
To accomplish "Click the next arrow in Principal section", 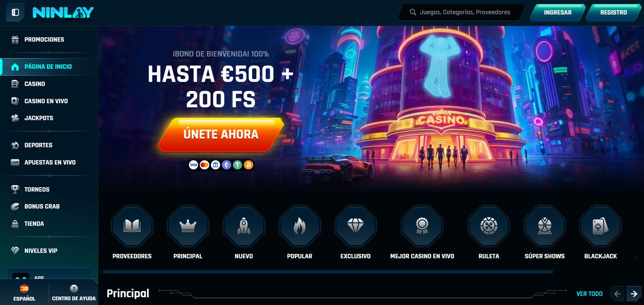I will 634,294.
